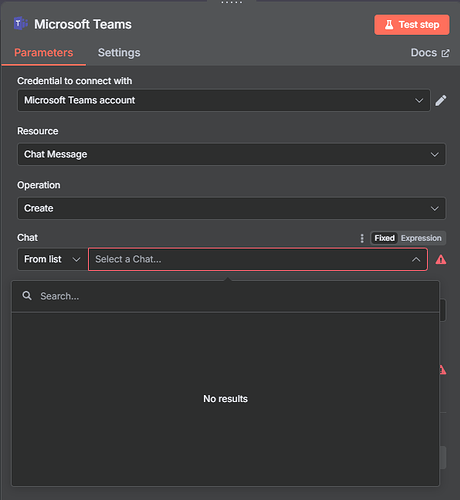Collapse the Select a Chat dropdown
Screen dimensions: 460x500
[416, 259]
